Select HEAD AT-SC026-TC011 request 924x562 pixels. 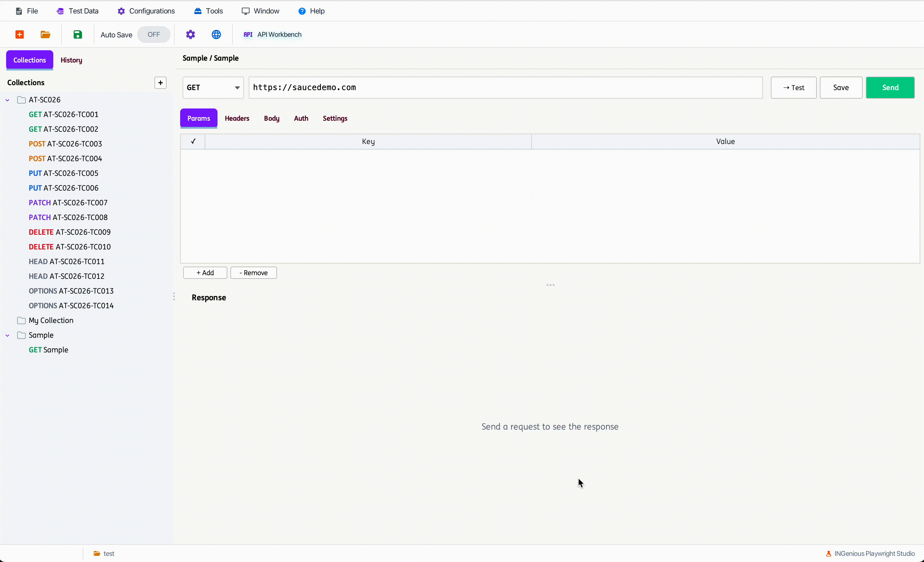coord(66,261)
